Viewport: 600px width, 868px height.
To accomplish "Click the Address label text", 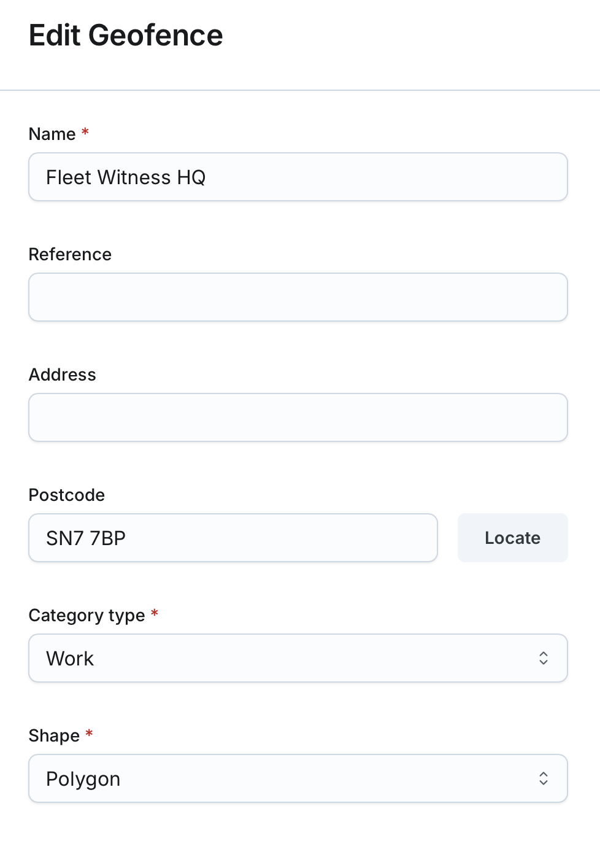I will click(x=63, y=375).
